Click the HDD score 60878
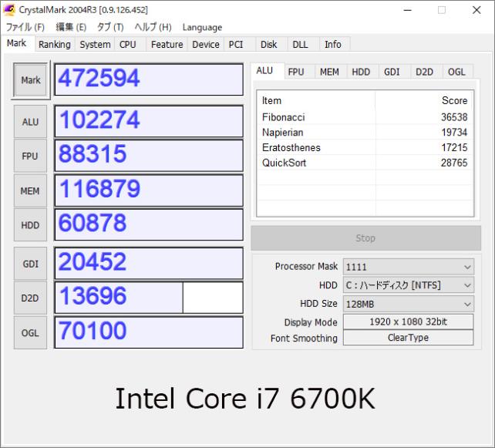495x448 pixels. (x=149, y=224)
